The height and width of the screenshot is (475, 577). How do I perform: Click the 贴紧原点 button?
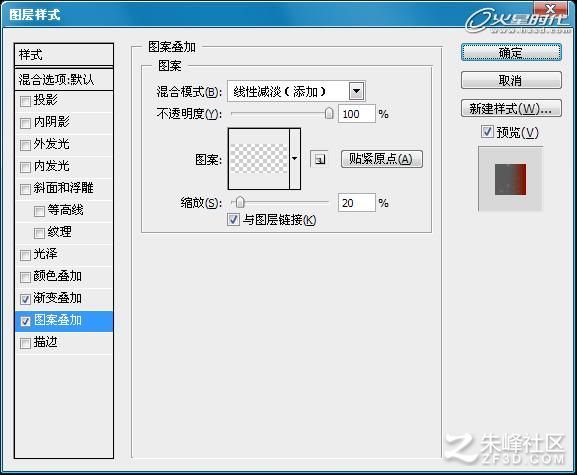point(382,159)
